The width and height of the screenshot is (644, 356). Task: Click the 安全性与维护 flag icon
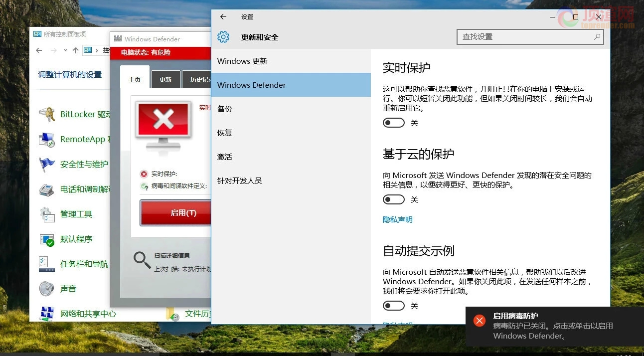47,165
